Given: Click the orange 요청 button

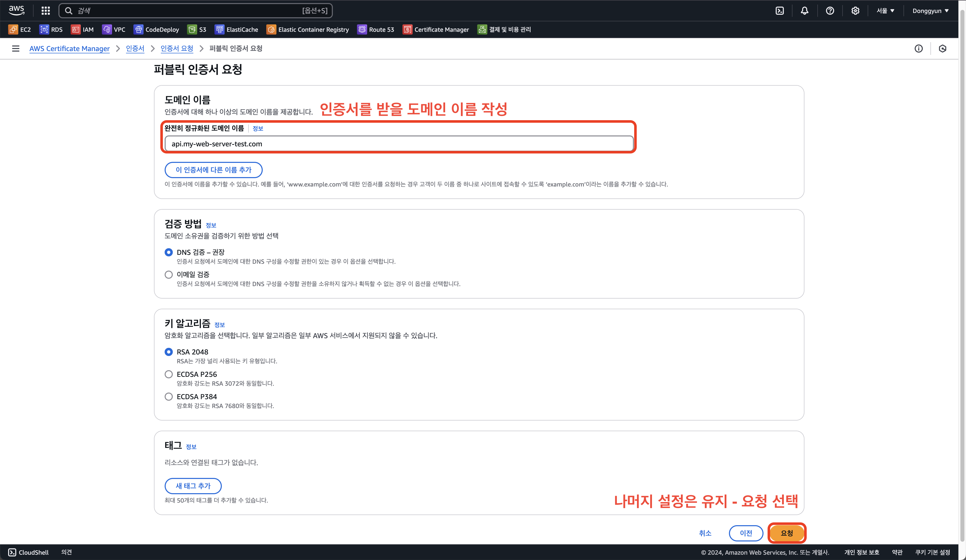Looking at the screenshot, I should click(x=787, y=533).
